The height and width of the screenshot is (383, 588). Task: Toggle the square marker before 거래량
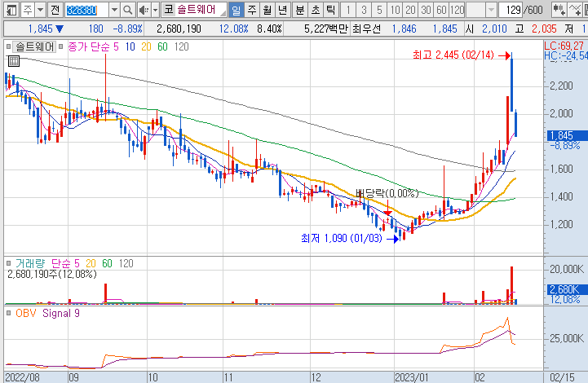[9, 263]
